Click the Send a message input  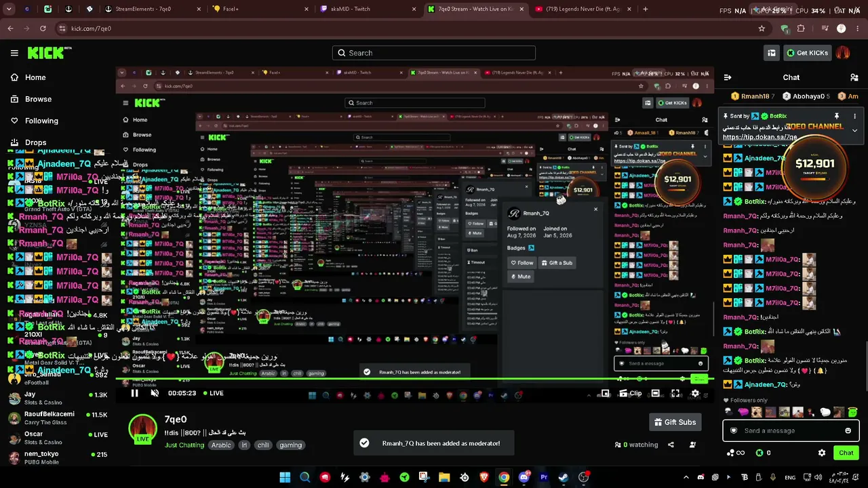791,430
